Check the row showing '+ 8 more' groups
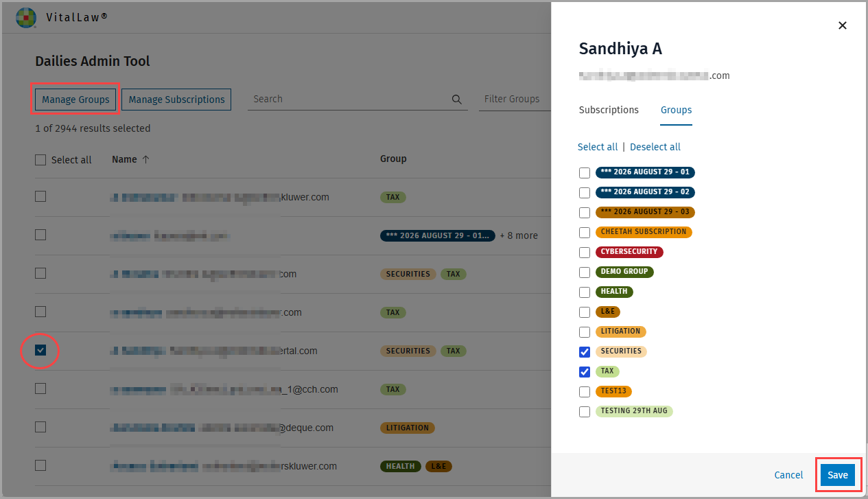The width and height of the screenshot is (868, 499). pyautogui.click(x=40, y=235)
